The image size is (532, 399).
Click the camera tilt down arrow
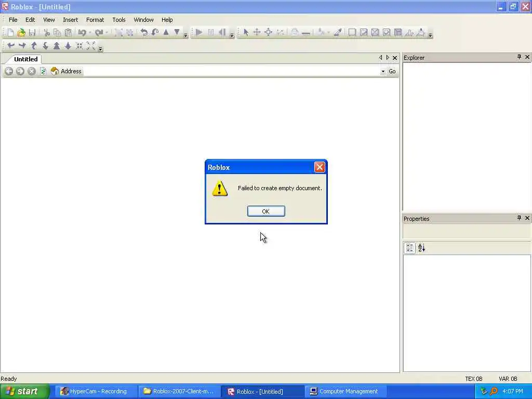pos(45,46)
